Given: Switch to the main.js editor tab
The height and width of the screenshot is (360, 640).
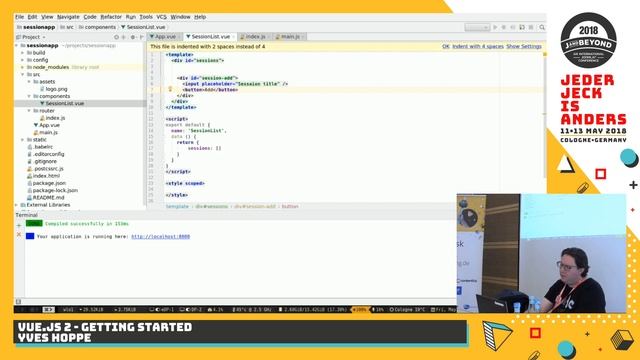Looking at the screenshot, I should point(289,37).
